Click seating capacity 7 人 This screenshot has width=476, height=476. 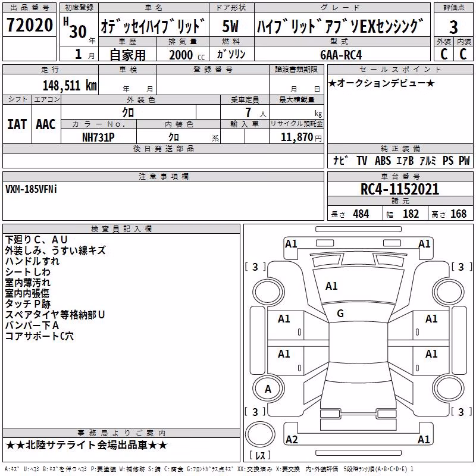pyautogui.click(x=256, y=112)
